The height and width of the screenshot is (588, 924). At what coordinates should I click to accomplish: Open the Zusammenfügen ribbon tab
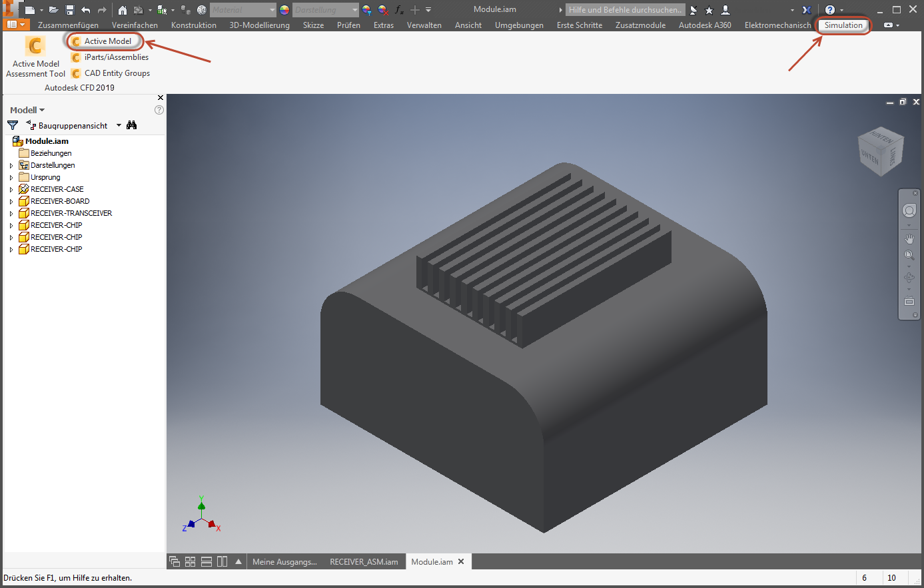point(68,25)
